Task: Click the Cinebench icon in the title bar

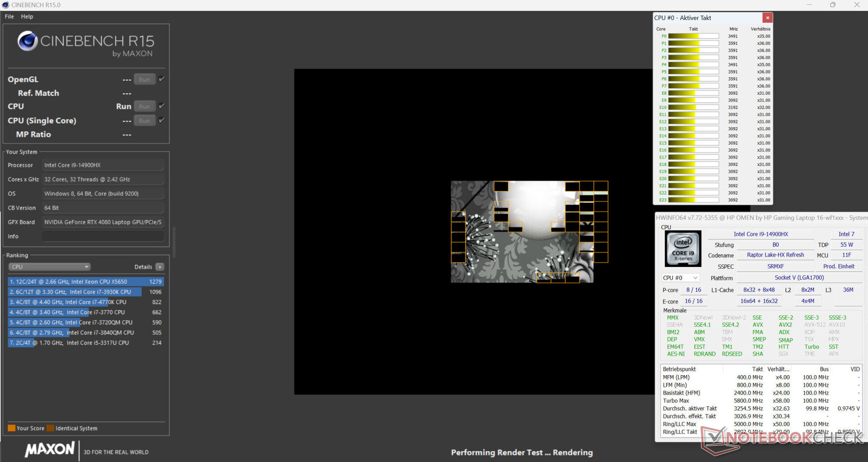Action: tap(5, 5)
